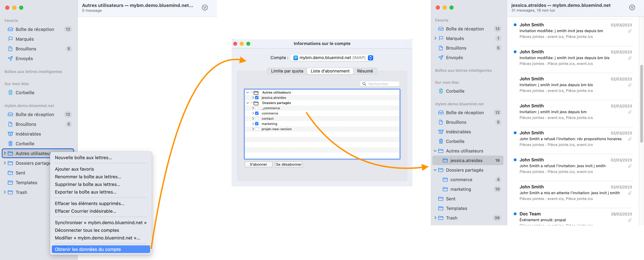This screenshot has width=644, height=260.
Task: Click the filter icon in left mail header
Action: [204, 7]
